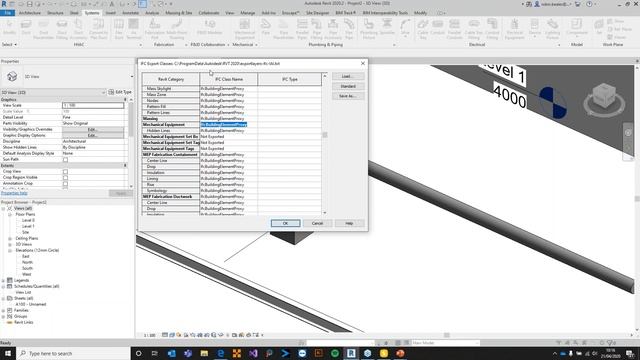640x360 pixels.
Task: Open Visual Studio from the taskbar
Action: click(253, 353)
